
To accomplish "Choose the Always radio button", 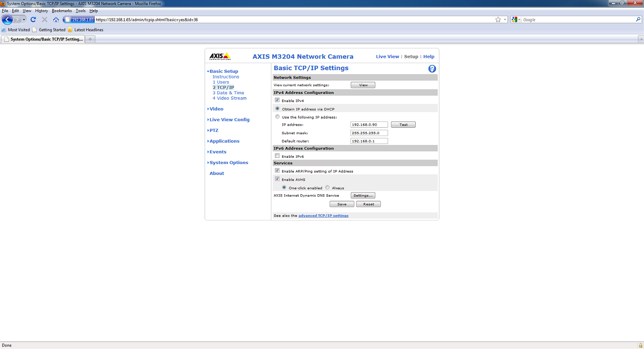I will pos(327,187).
